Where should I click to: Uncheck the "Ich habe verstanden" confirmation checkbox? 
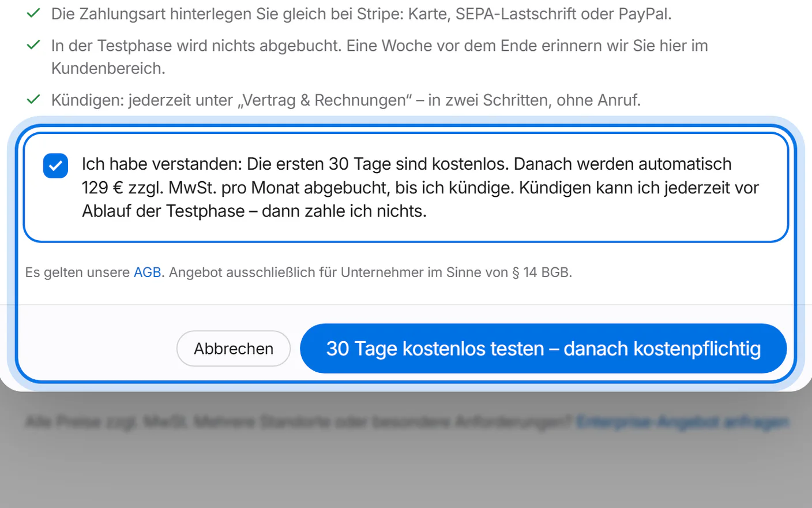point(55,166)
